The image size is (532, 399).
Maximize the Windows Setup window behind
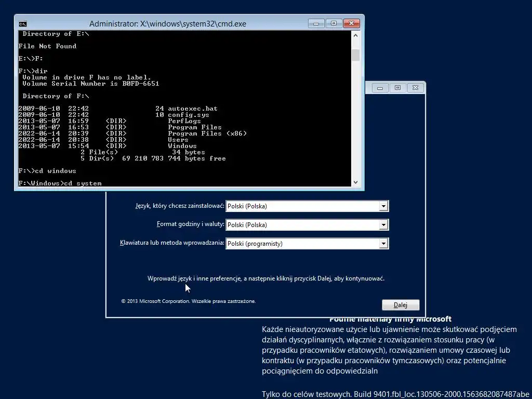[x=397, y=88]
